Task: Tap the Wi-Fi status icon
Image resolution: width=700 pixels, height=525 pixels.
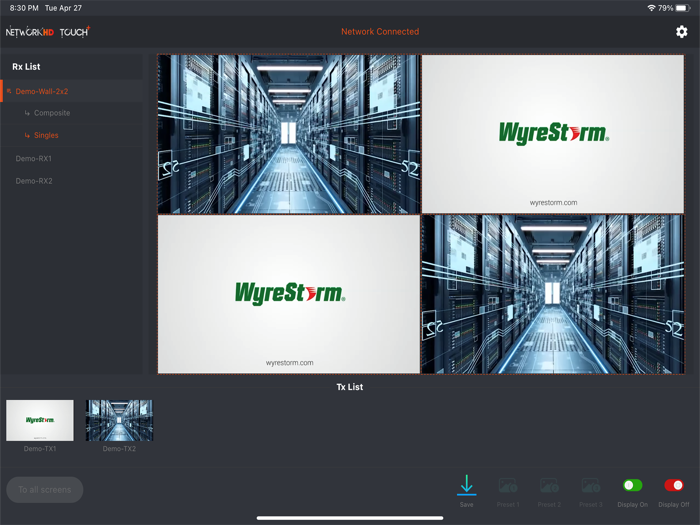Action: point(651,8)
